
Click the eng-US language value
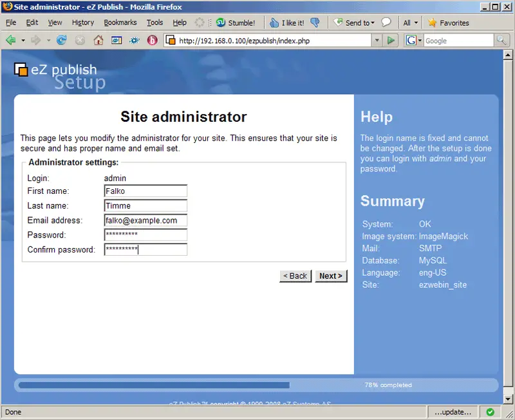click(433, 272)
